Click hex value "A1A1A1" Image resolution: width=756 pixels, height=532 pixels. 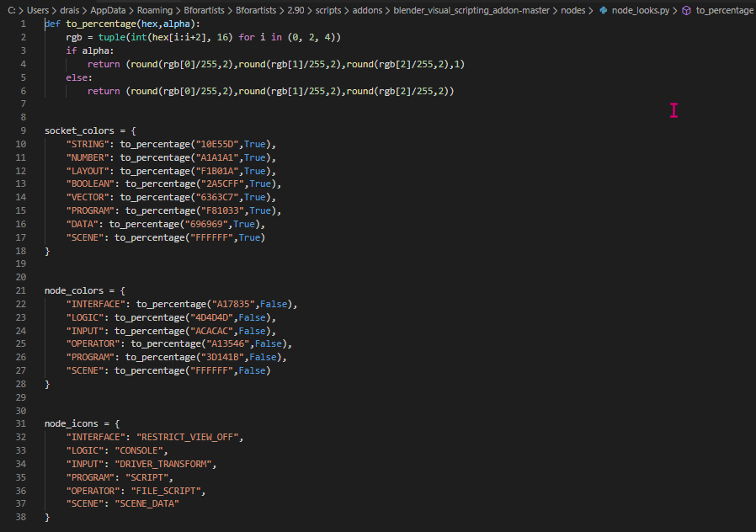[216, 157]
